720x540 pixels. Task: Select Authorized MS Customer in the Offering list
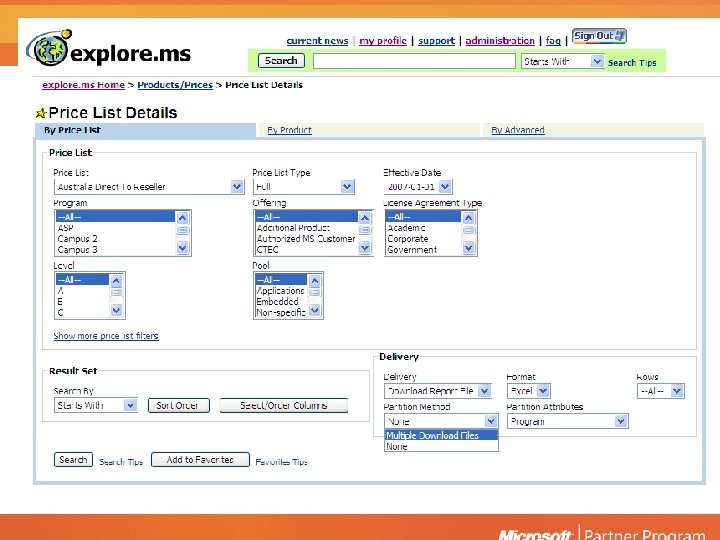(306, 239)
